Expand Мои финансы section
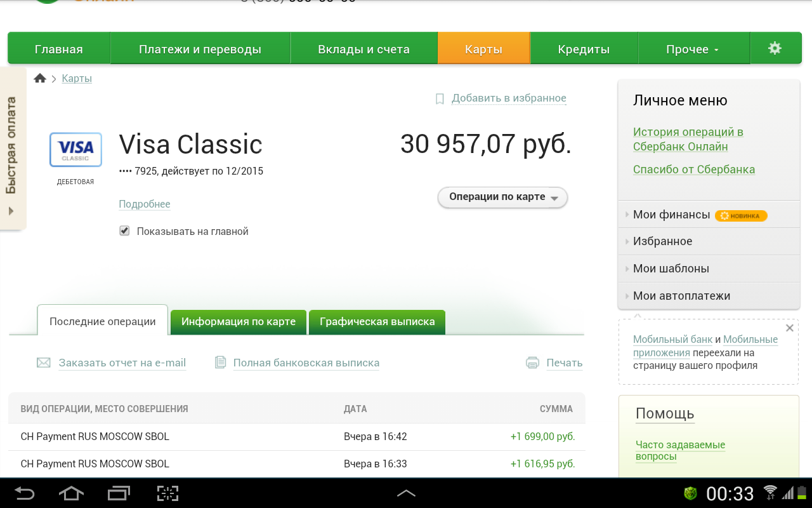Screen dimensions: 812x508 point(709,215)
